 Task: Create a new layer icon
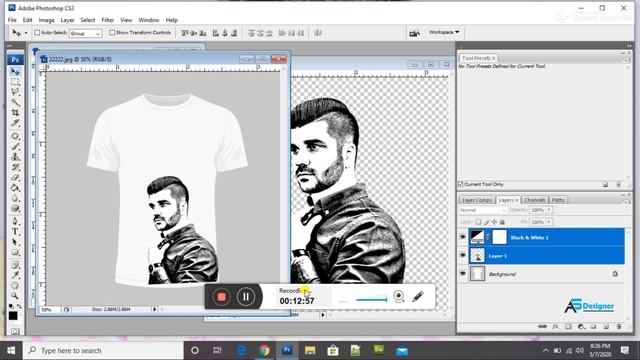tap(606, 327)
